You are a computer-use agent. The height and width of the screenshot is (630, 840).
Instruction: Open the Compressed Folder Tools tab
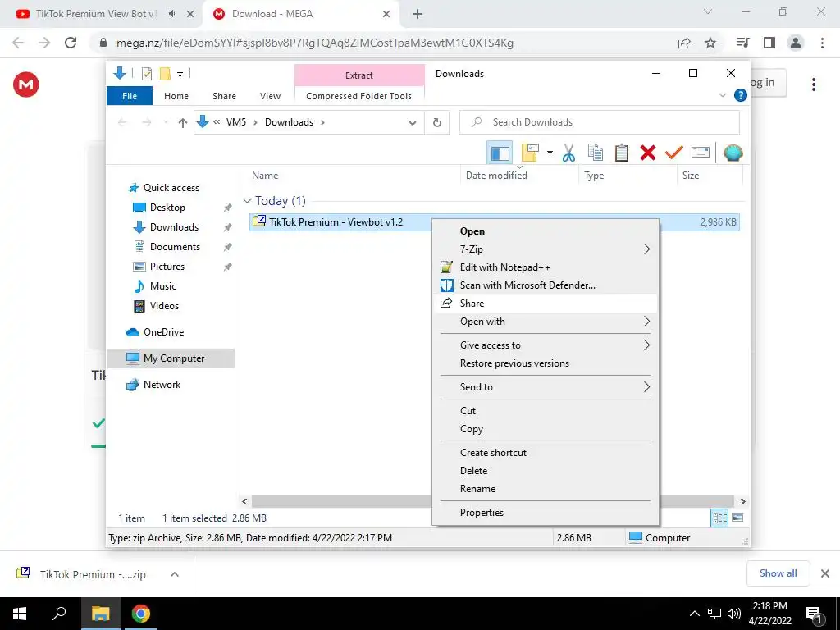click(359, 96)
